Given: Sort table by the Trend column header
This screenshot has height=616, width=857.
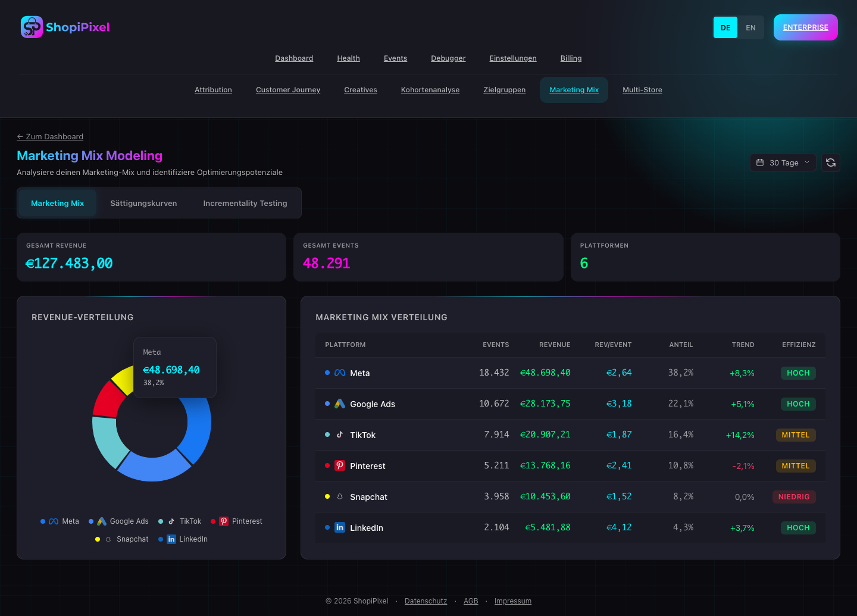Looking at the screenshot, I should tap(743, 345).
